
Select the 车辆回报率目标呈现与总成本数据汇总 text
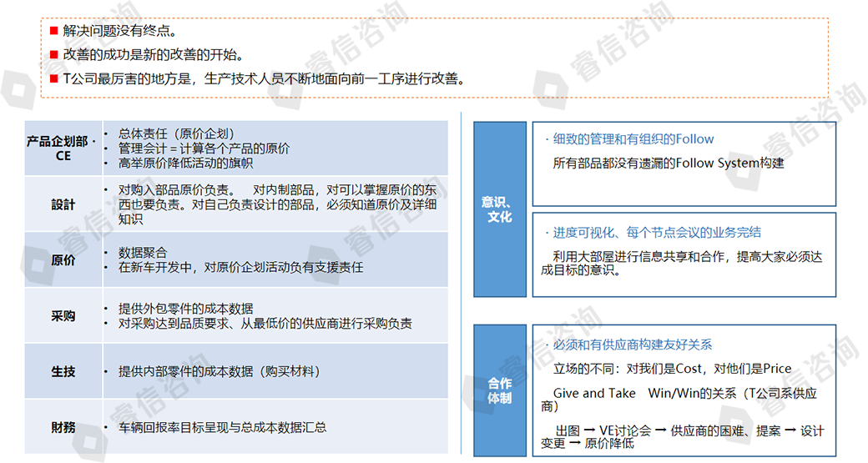(222, 427)
